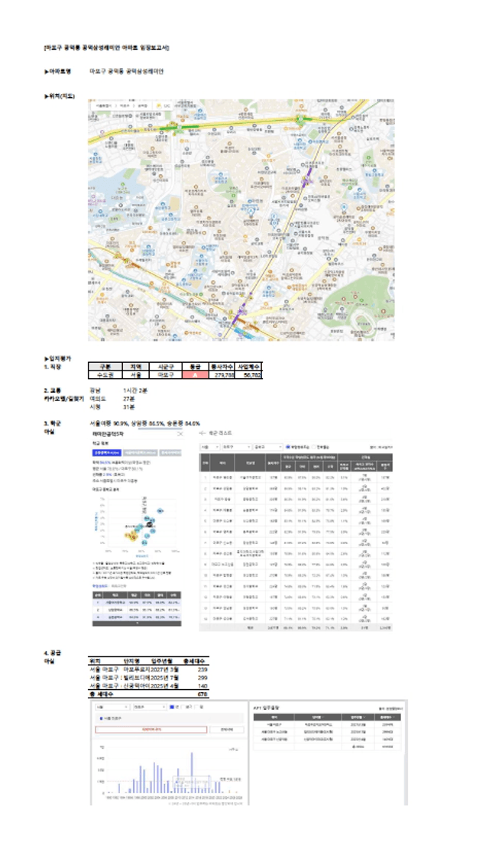Click the tallest bar in supply chart
The width and height of the screenshot is (489, 868).
tap(192, 772)
